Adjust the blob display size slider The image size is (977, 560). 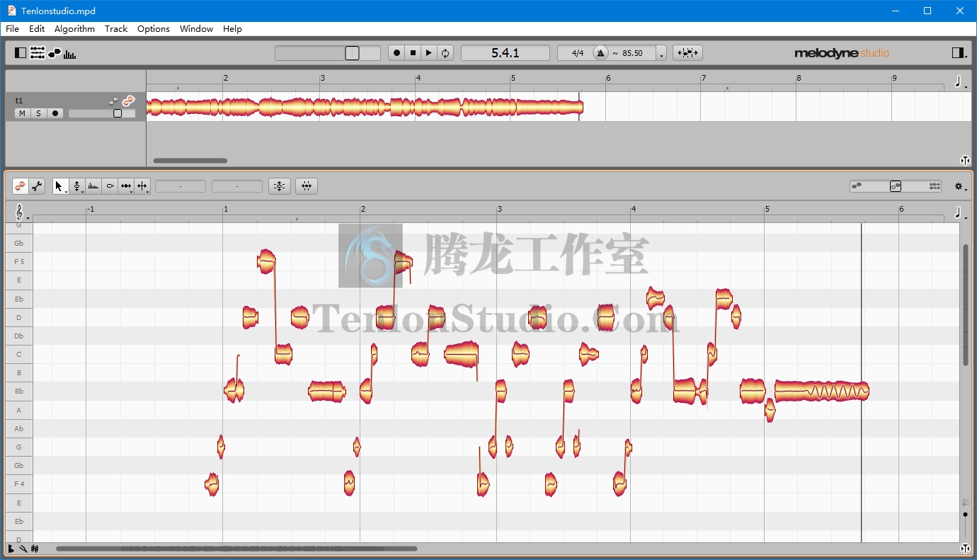(896, 186)
